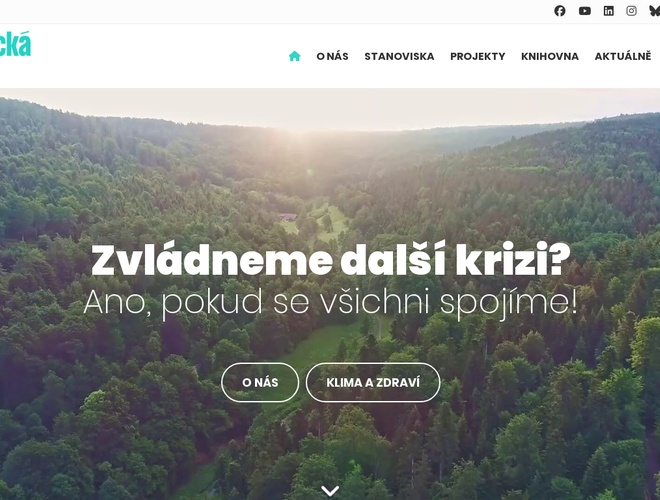This screenshot has width=660, height=500.
Task: Select PROJEKTY in the navigation bar
Action: tap(477, 56)
